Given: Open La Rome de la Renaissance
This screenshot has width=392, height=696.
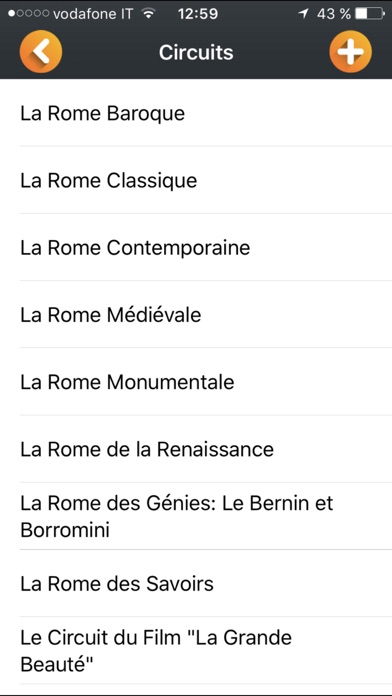Looking at the screenshot, I should pyautogui.click(x=196, y=449).
